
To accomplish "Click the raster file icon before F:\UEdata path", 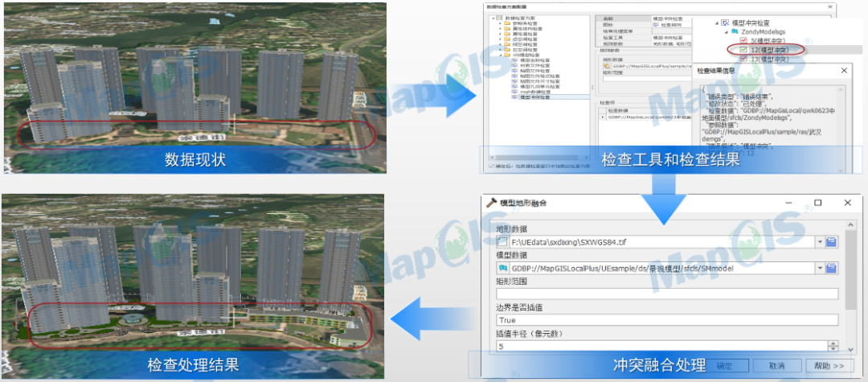I will (x=502, y=242).
